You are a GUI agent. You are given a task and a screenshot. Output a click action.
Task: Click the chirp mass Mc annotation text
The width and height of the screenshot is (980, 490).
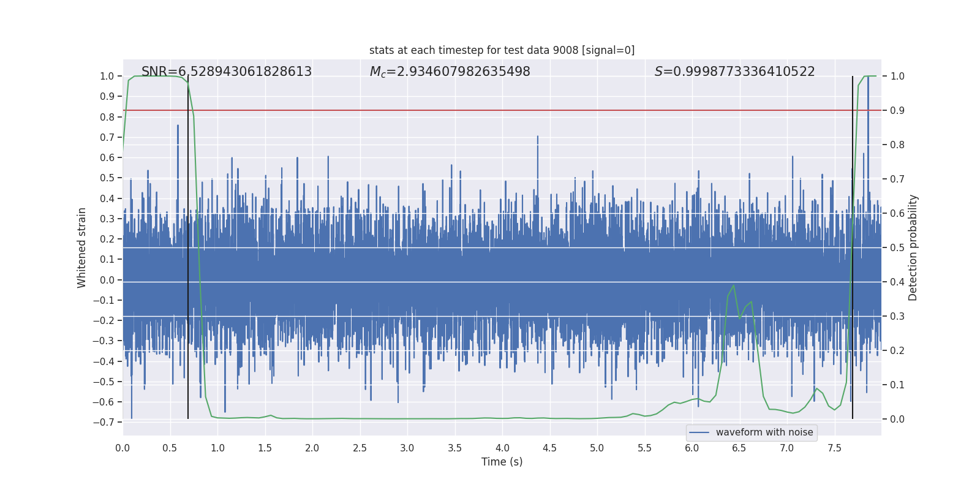[450, 72]
